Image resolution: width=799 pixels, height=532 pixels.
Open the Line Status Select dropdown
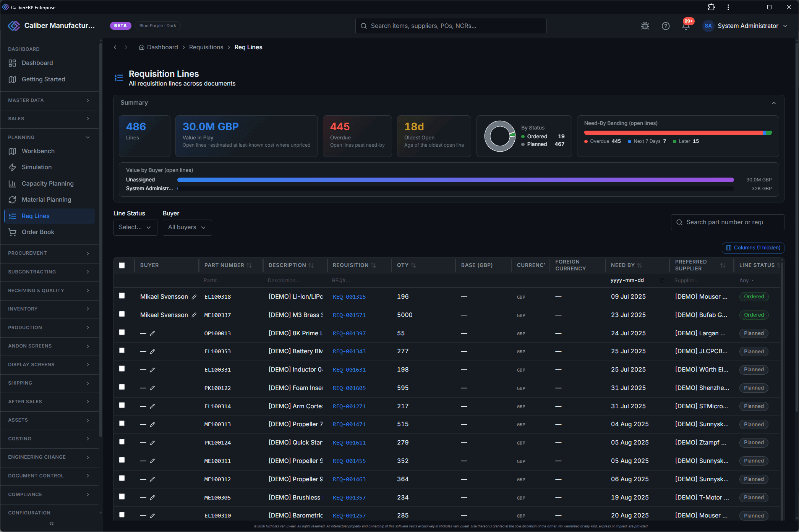point(135,227)
